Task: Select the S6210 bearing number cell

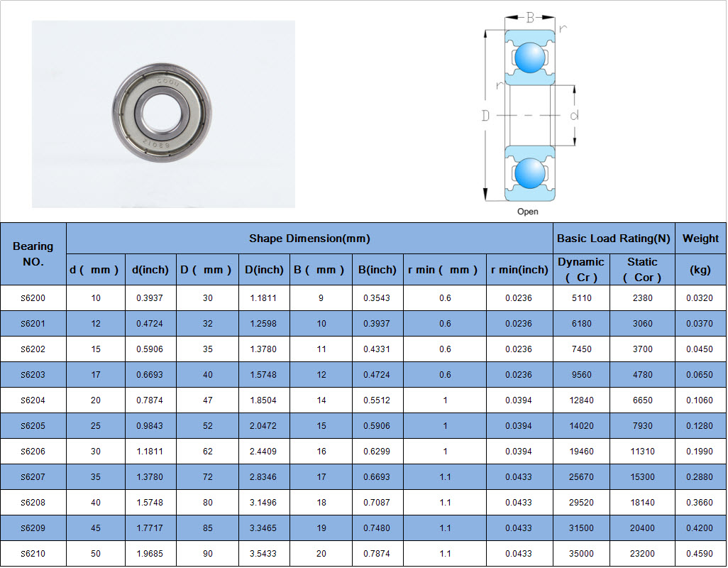Action: click(x=33, y=554)
